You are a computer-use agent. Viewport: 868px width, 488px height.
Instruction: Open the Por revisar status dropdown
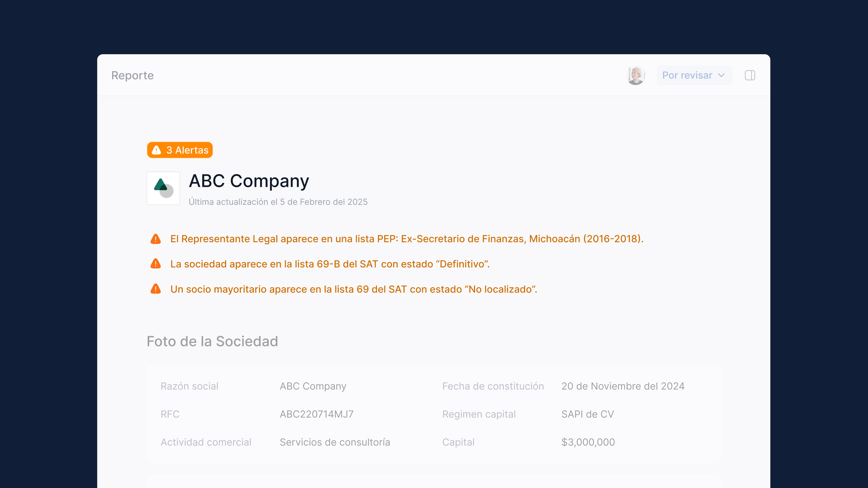(x=694, y=75)
